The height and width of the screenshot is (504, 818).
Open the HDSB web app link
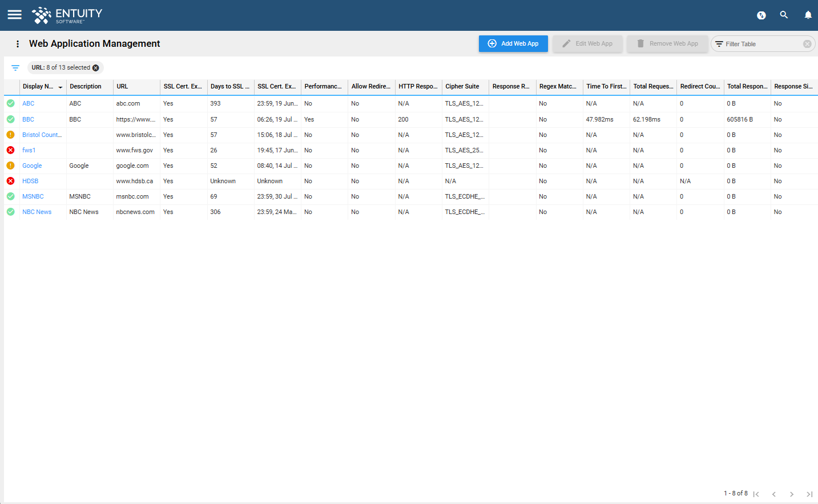coord(30,182)
